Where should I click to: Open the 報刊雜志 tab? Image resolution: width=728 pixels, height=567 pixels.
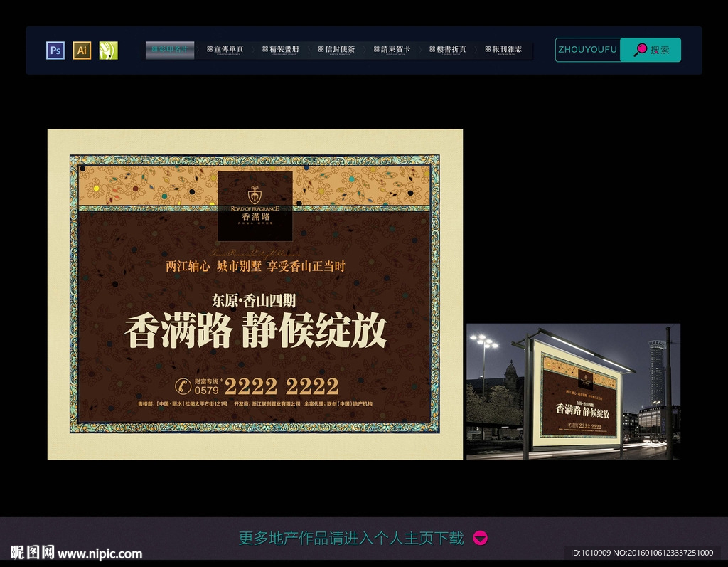[504, 50]
